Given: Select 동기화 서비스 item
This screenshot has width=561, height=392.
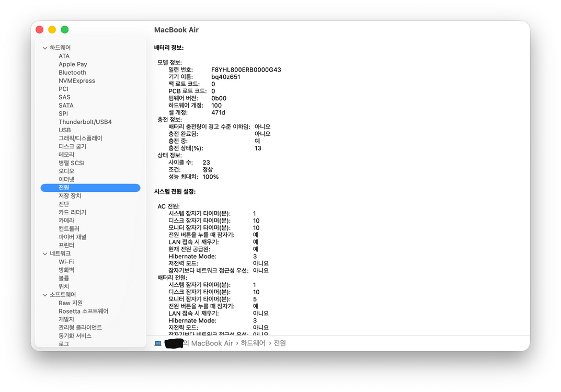Looking at the screenshot, I should coord(75,336).
